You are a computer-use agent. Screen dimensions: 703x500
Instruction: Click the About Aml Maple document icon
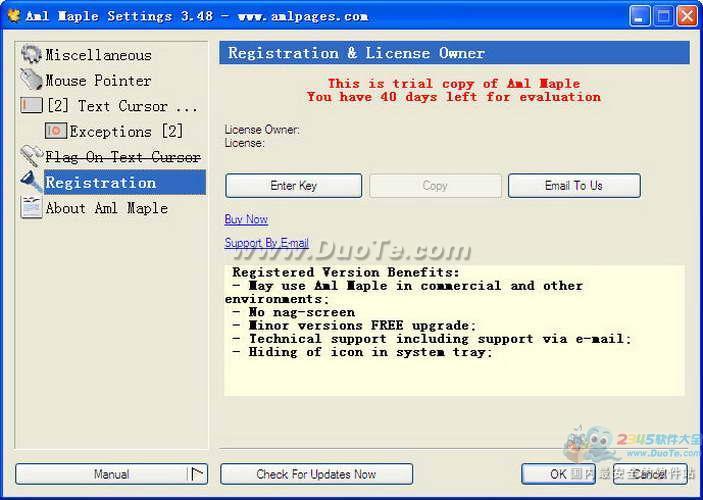click(x=31, y=207)
